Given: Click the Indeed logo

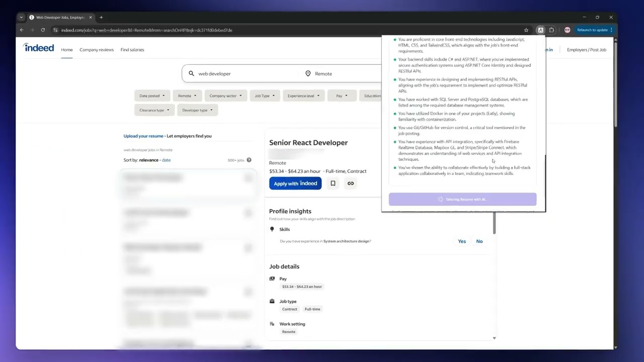Looking at the screenshot, I should [39, 48].
